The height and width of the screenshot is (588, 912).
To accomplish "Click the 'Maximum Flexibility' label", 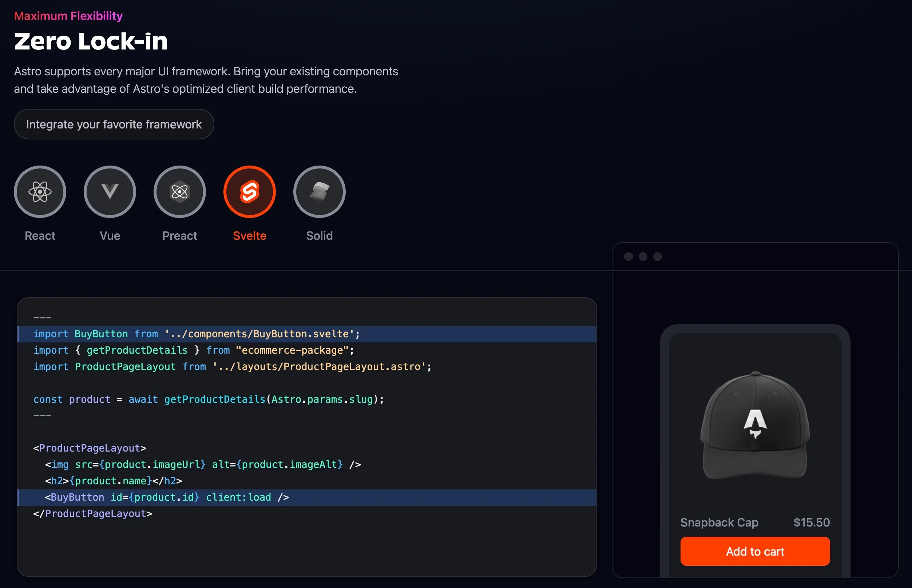I will coord(68,16).
